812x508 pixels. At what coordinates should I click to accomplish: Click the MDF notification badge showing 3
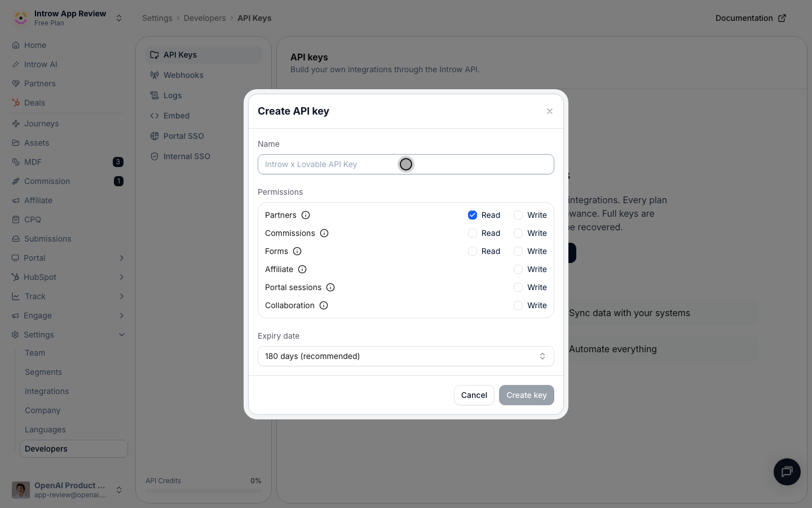tap(118, 162)
